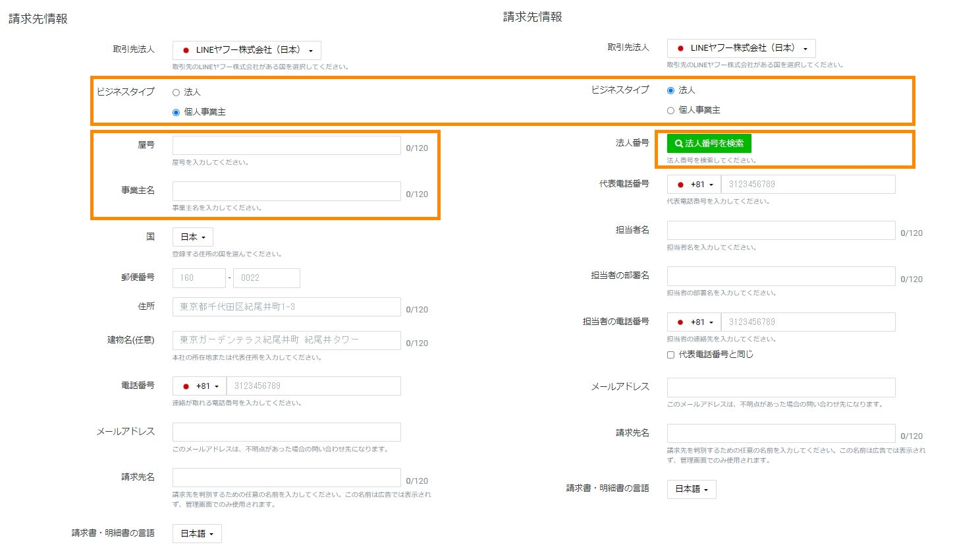This screenshot has width=980, height=557.
Task: Select the unselected 法人 radio button
Action: pos(176,93)
